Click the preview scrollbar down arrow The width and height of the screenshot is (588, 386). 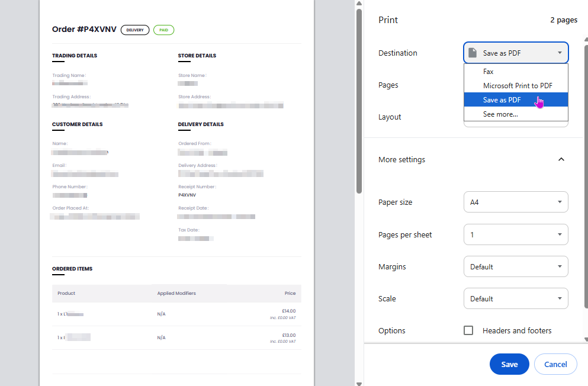point(359,382)
